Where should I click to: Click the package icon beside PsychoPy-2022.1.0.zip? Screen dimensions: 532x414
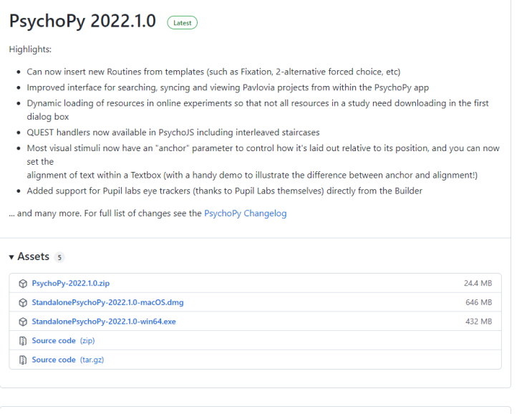click(23, 284)
